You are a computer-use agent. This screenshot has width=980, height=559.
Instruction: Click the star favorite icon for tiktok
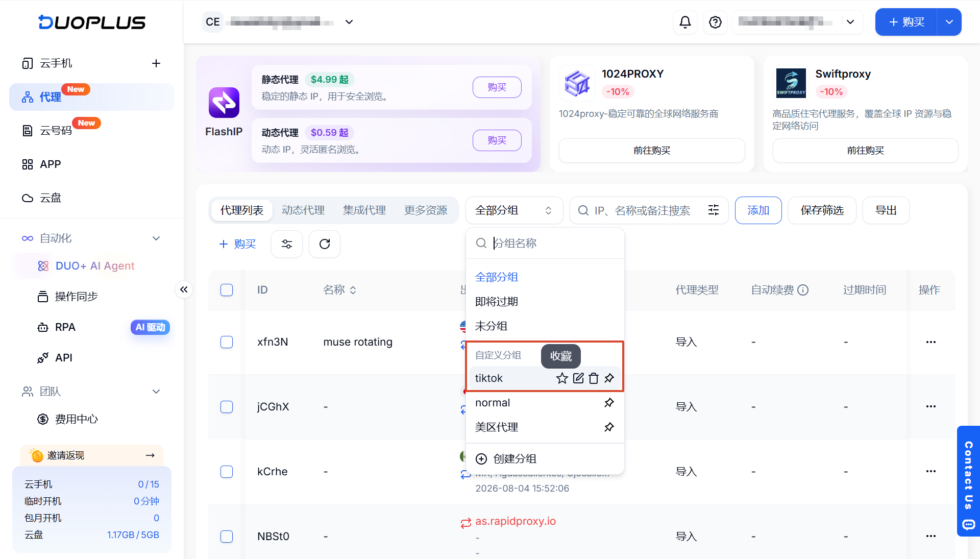(562, 378)
